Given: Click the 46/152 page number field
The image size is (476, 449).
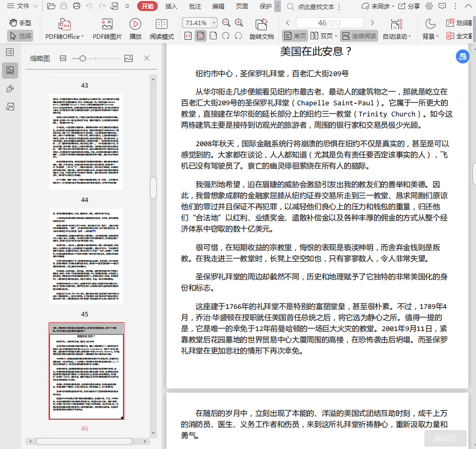Looking at the screenshot, I should pyautogui.click(x=330, y=23).
